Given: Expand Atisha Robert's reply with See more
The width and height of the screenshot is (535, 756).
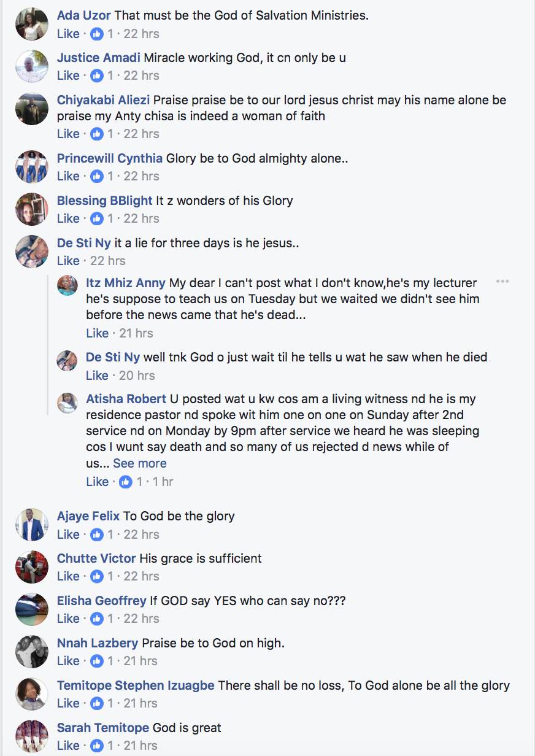Looking at the screenshot, I should pos(140,463).
